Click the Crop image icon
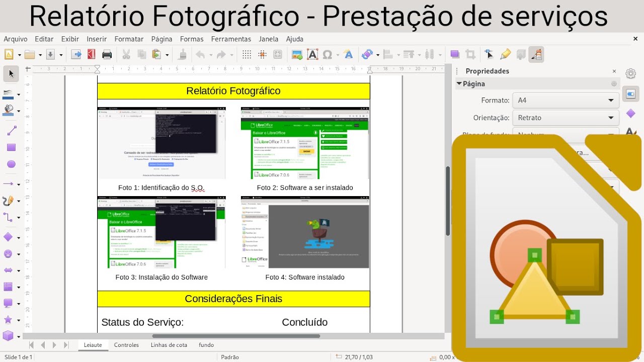 (470, 54)
